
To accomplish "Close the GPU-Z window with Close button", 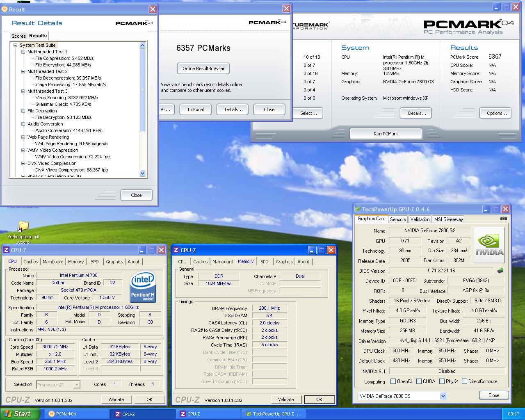I will 494,395.
